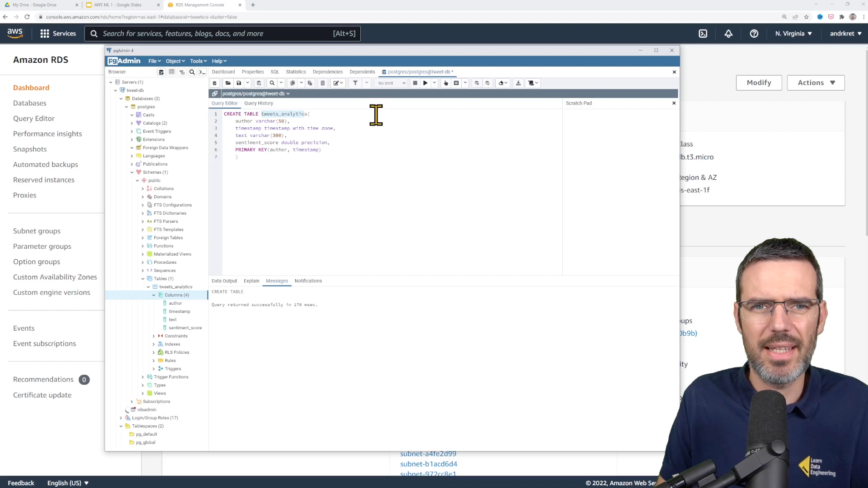
Task: Click the Open File icon in query toolbar
Action: [228, 83]
